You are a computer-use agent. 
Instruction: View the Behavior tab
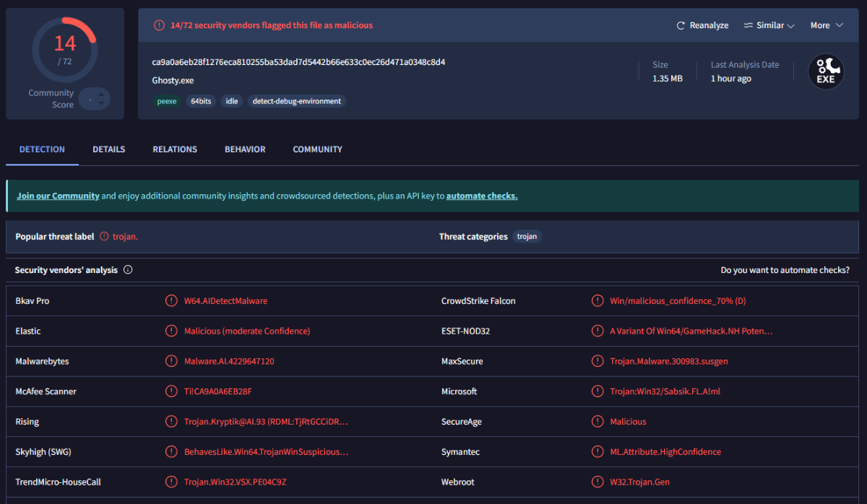click(x=245, y=149)
